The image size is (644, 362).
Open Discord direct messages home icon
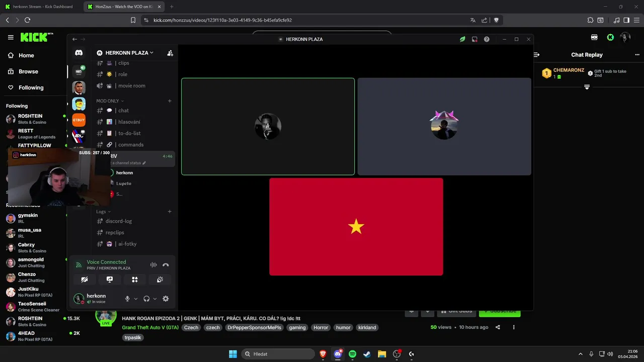78,53
